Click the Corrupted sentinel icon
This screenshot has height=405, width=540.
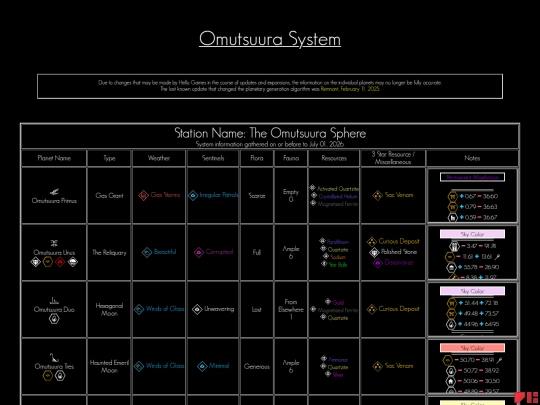coord(199,252)
